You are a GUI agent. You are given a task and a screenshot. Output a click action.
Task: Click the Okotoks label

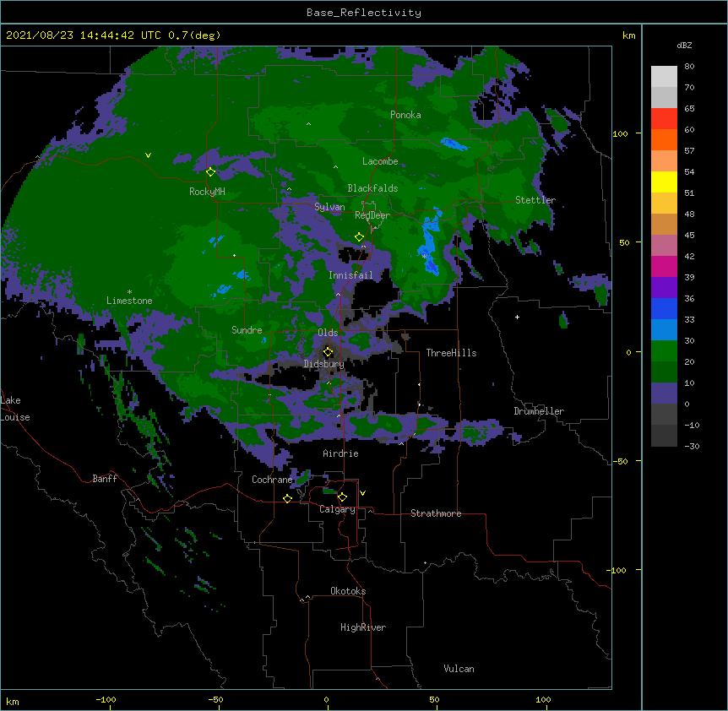pos(348,591)
